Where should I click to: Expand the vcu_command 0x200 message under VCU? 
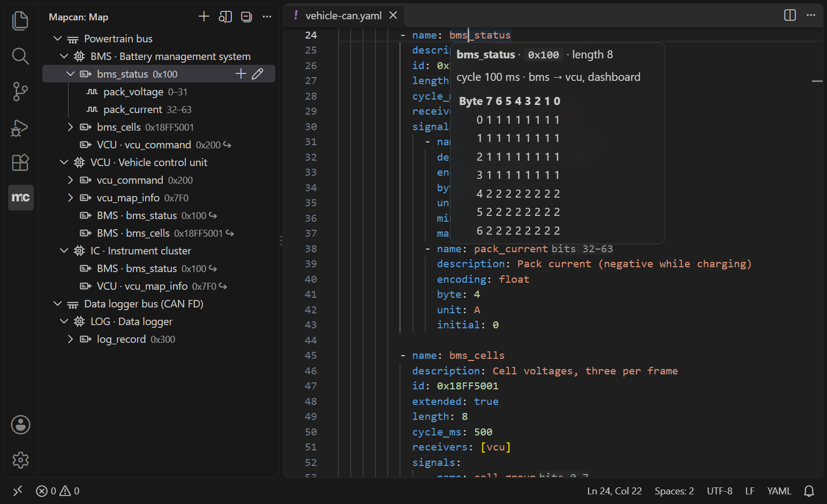[71, 180]
